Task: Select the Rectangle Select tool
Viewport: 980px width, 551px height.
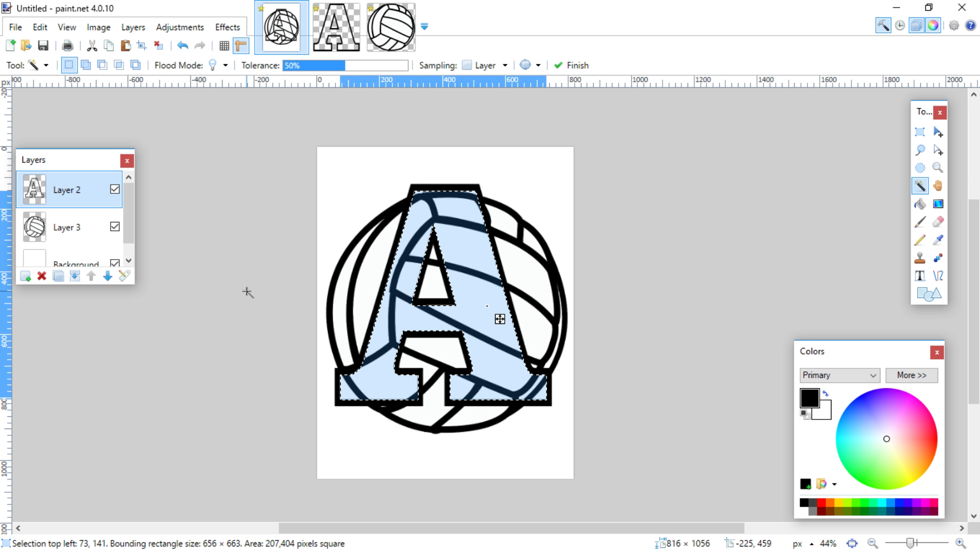Action: tap(920, 132)
